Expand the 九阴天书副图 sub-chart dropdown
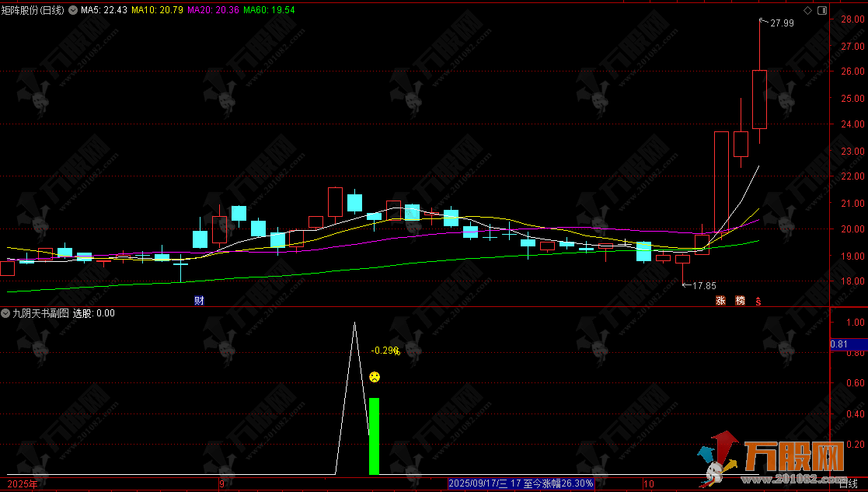The image size is (868, 492). tap(5, 313)
